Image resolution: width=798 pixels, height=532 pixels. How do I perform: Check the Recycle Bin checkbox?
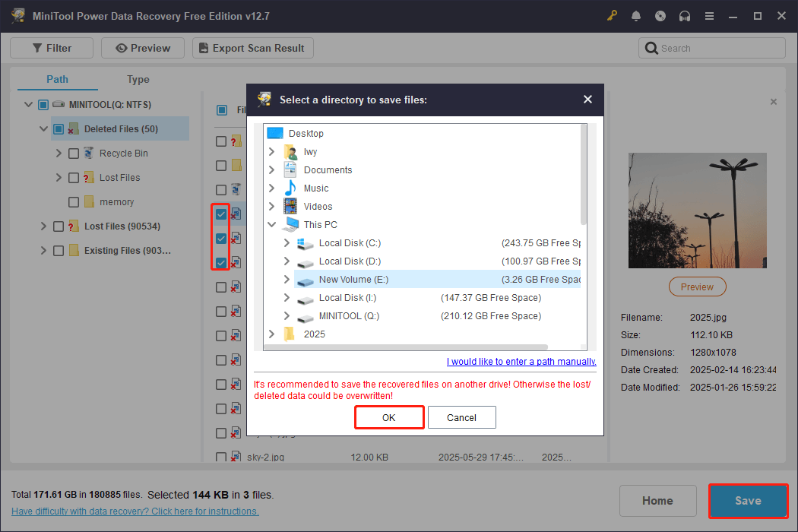coord(73,153)
